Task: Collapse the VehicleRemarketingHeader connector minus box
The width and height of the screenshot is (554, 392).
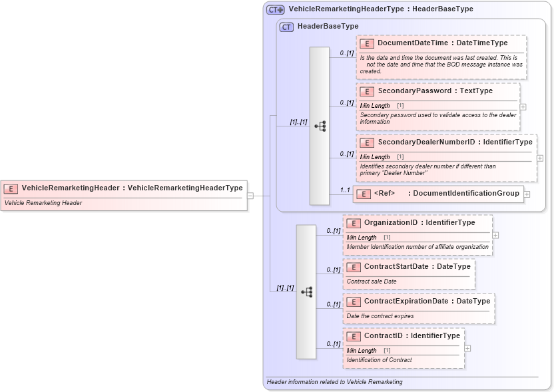Action: 251,195
